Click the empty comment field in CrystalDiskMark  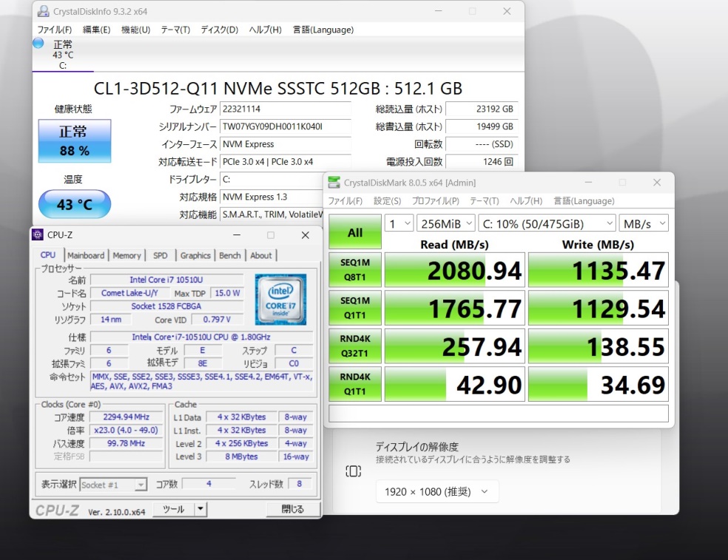click(x=499, y=414)
